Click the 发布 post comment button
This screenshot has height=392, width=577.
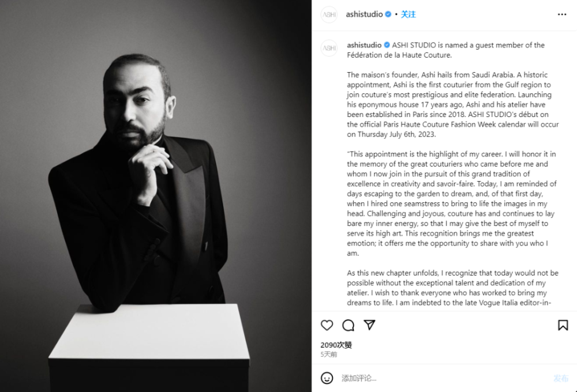(561, 378)
